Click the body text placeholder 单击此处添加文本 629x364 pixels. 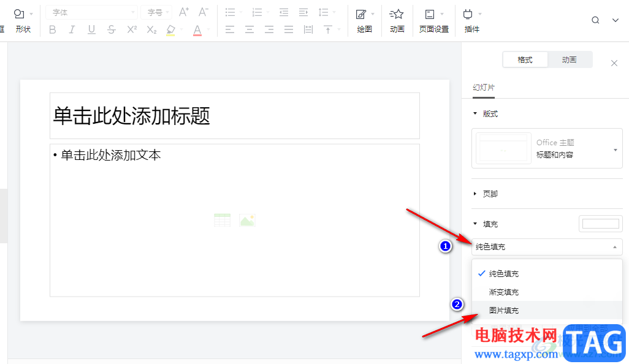235,220
